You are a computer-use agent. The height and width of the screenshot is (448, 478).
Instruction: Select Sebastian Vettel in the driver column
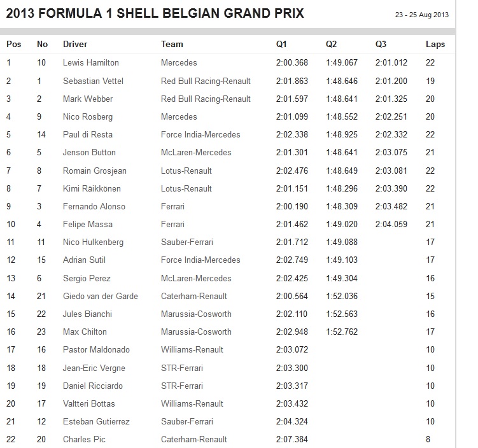click(x=93, y=81)
